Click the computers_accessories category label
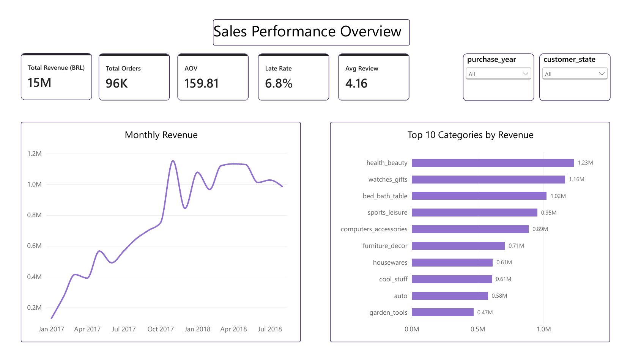630x364 pixels. 374,229
